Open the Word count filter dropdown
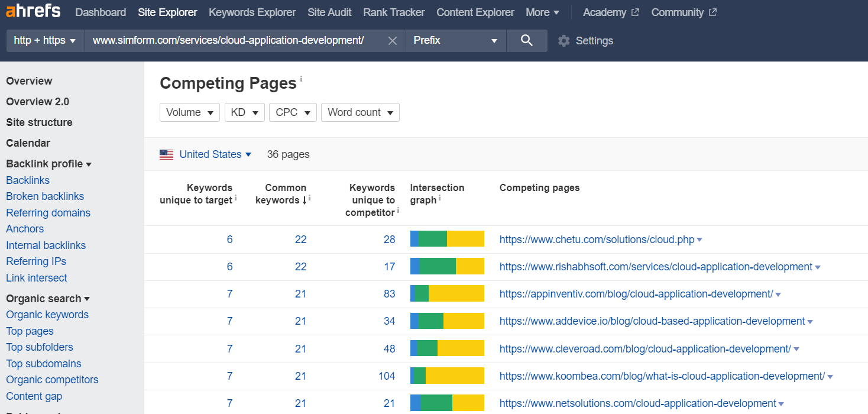The width and height of the screenshot is (868, 414). 360,112
